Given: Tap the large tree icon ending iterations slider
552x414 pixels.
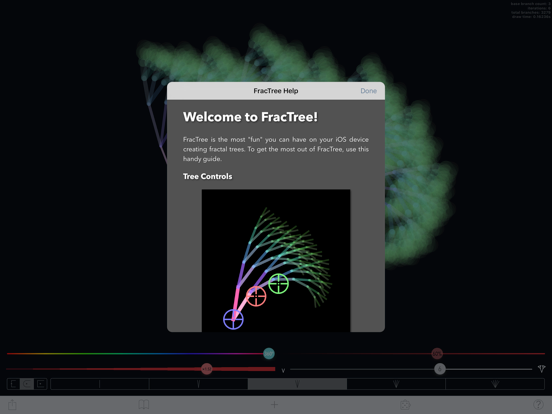Looking at the screenshot, I should 541,369.
